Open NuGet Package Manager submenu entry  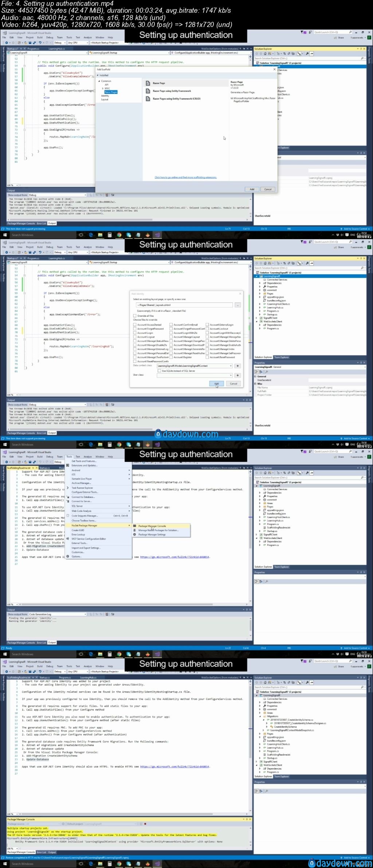[x=98, y=525]
